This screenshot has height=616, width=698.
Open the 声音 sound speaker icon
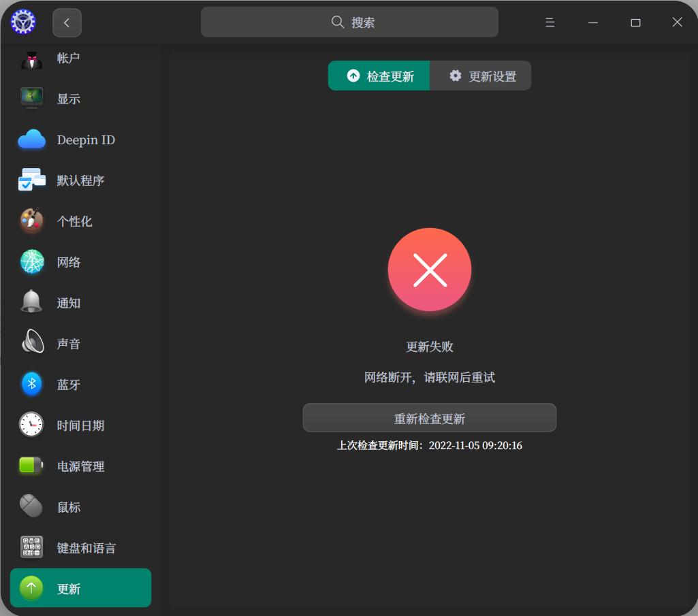pos(31,343)
